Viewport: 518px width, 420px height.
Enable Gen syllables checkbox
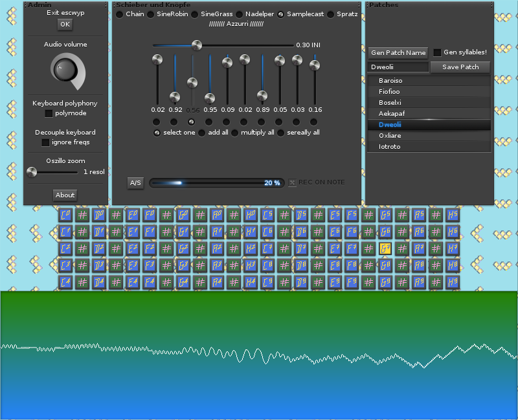pyautogui.click(x=437, y=52)
